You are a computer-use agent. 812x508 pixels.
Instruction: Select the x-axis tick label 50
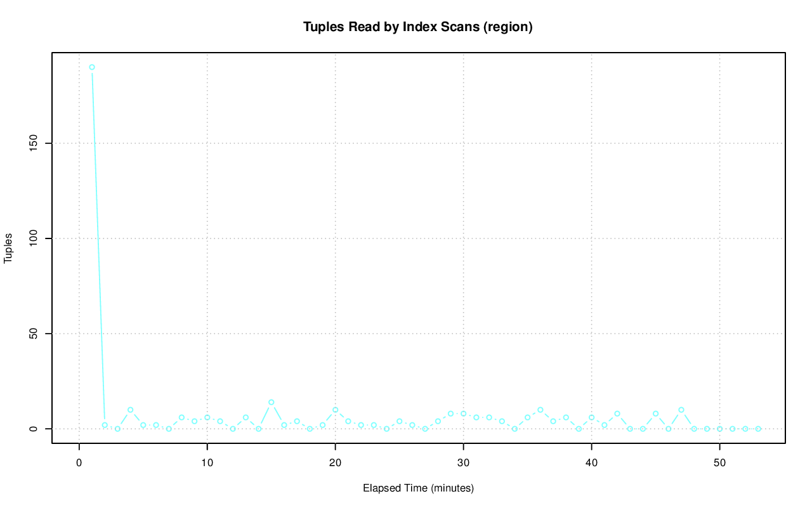[x=719, y=462]
